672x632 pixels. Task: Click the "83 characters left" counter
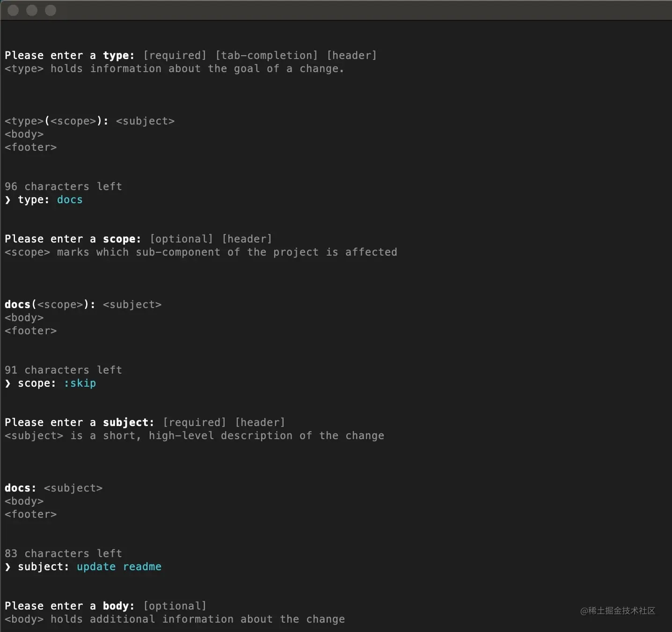coord(64,553)
